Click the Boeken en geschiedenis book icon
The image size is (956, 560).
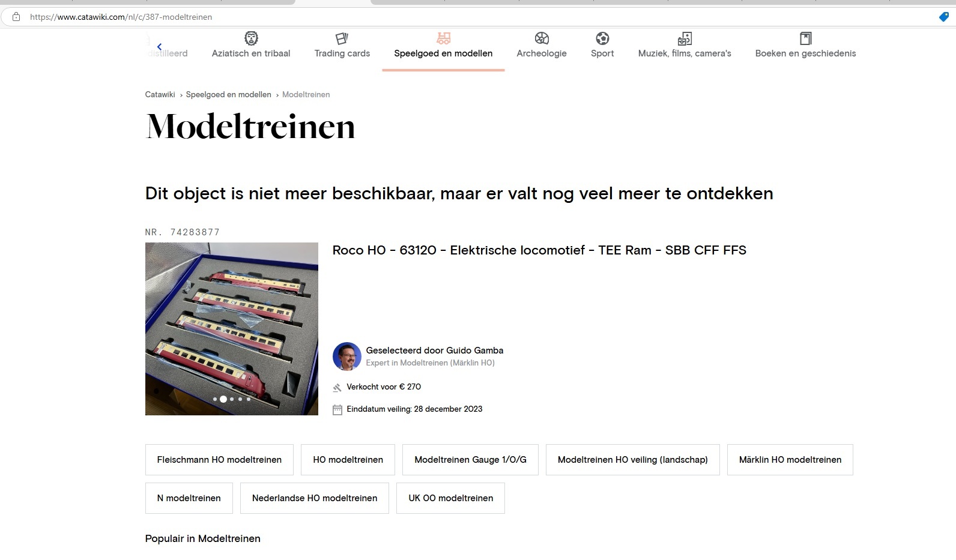806,38
